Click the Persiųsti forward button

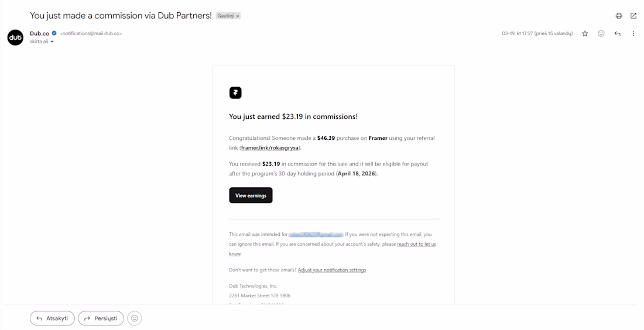(x=101, y=318)
